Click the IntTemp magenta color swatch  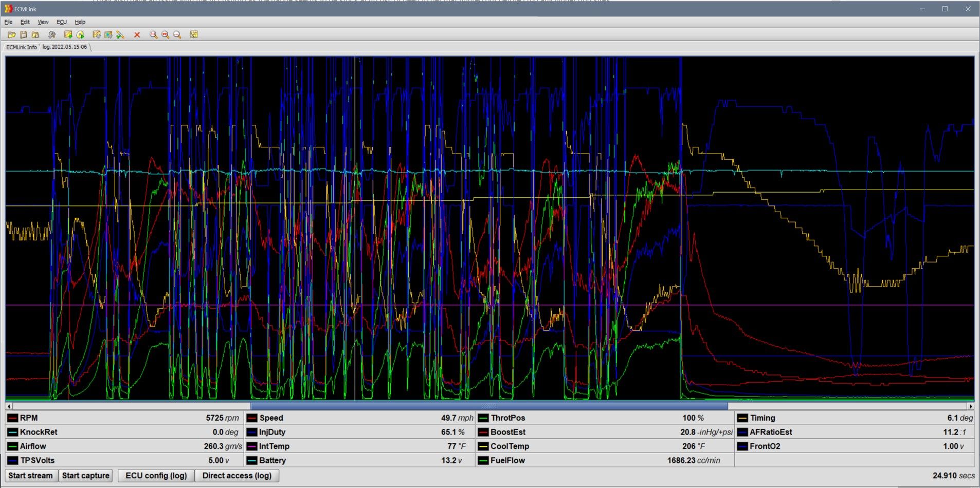click(x=252, y=446)
